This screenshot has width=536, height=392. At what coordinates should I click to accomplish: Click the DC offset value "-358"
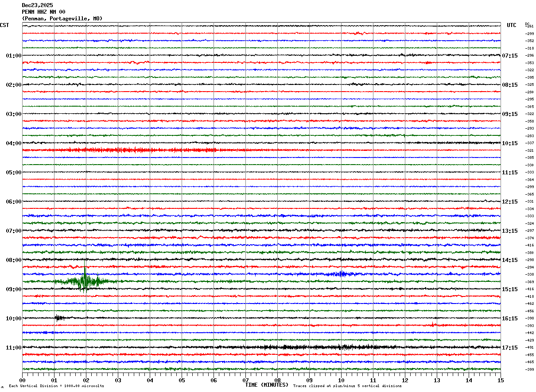pos(530,121)
